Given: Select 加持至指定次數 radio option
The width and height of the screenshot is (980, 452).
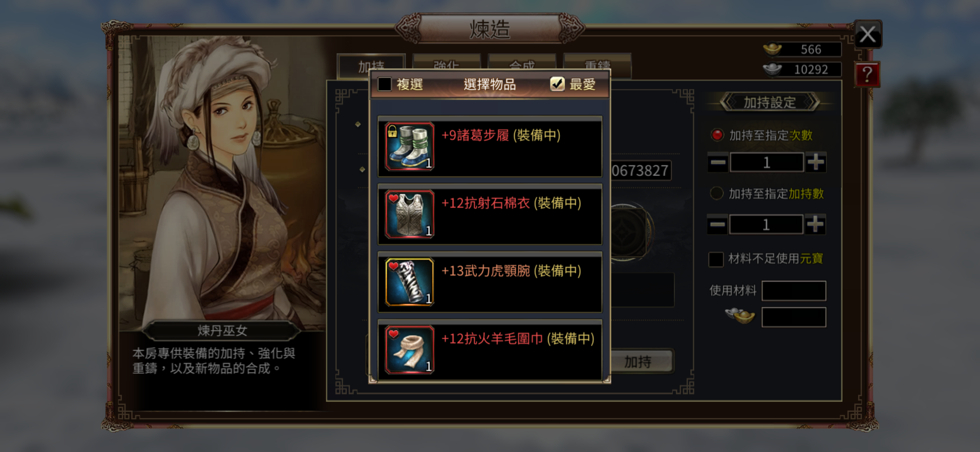Looking at the screenshot, I should coord(717,135).
